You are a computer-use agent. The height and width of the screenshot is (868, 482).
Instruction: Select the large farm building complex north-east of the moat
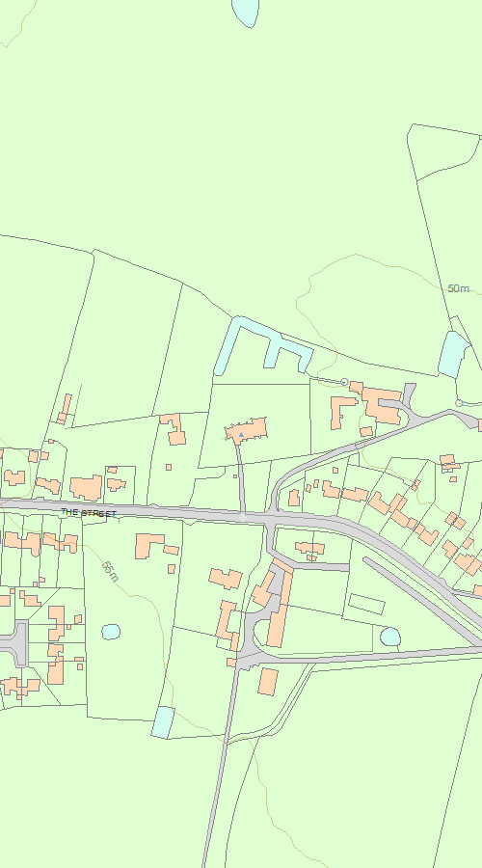coord(376,403)
